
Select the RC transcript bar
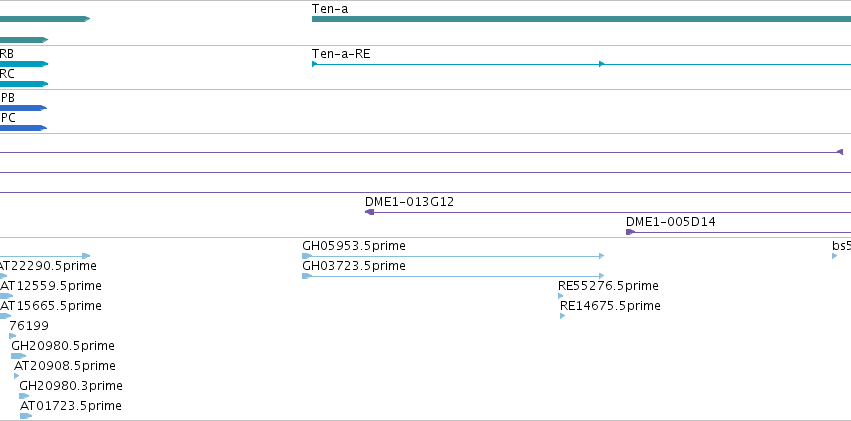24,84
